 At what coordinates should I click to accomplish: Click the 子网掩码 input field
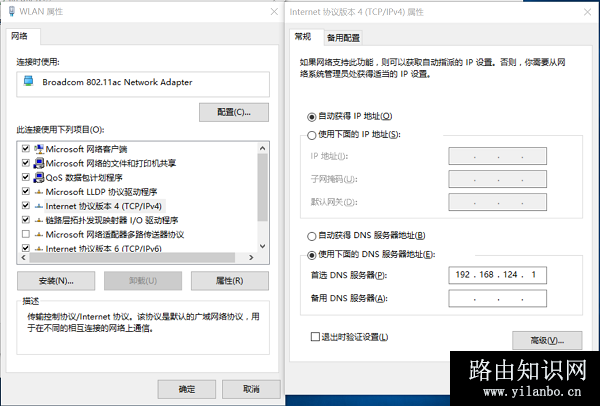(497, 179)
